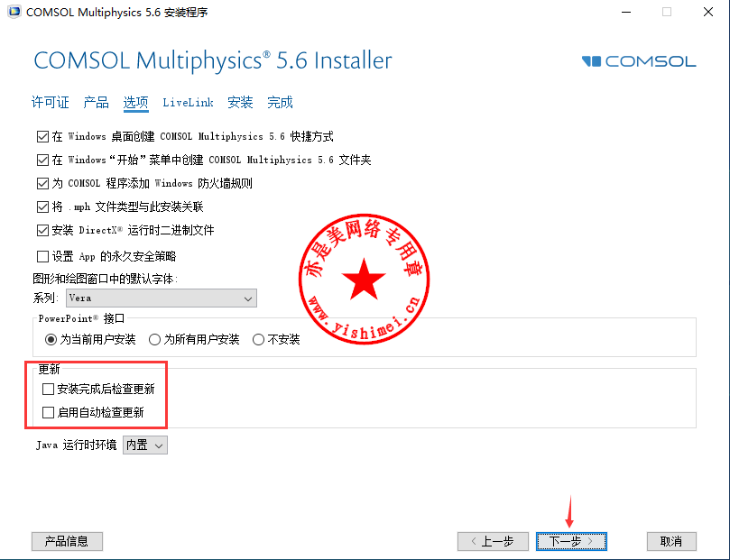Cancel the installation with 取消
Screen dimensions: 730x560
tap(671, 541)
